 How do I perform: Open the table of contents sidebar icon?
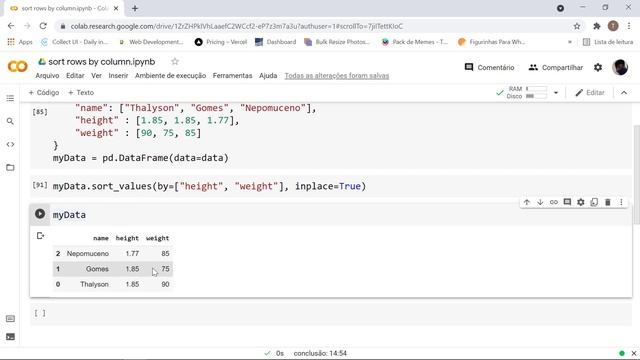[x=10, y=98]
